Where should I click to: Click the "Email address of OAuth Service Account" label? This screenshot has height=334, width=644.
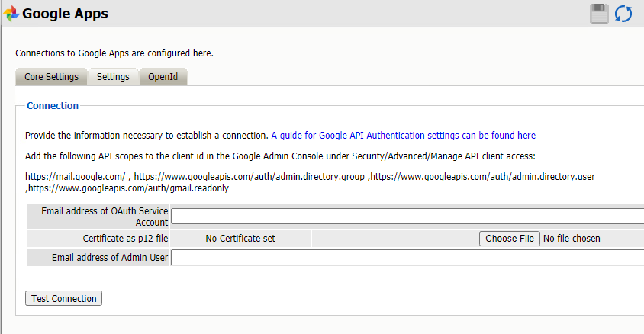(x=105, y=216)
